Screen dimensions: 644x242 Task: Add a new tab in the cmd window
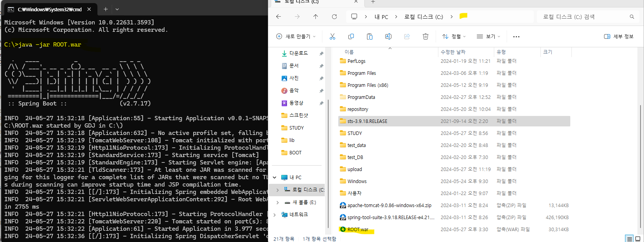click(106, 9)
